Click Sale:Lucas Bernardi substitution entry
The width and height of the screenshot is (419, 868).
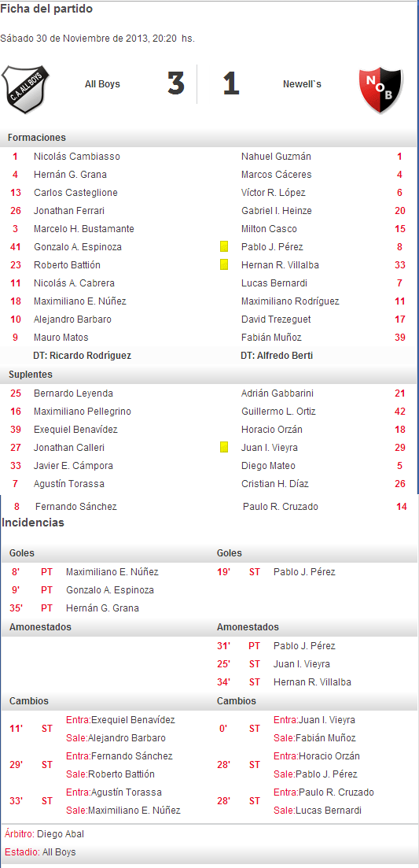(x=318, y=811)
